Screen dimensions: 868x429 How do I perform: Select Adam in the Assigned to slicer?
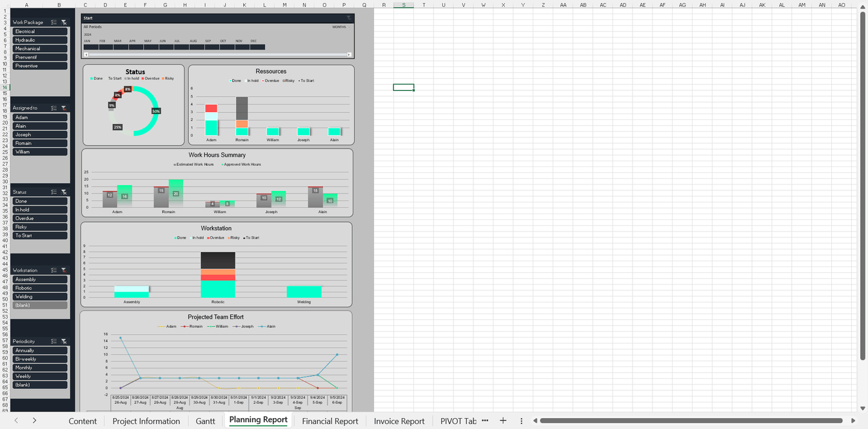(39, 117)
